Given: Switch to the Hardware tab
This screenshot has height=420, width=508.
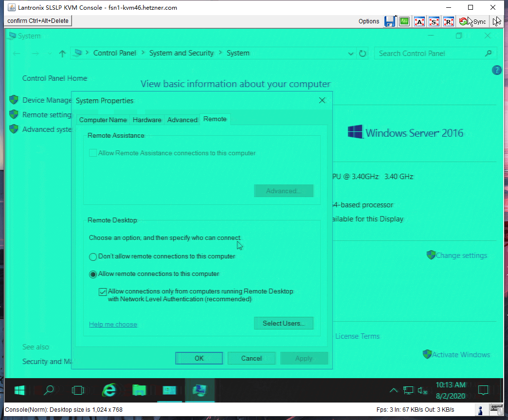Looking at the screenshot, I should pyautogui.click(x=147, y=120).
